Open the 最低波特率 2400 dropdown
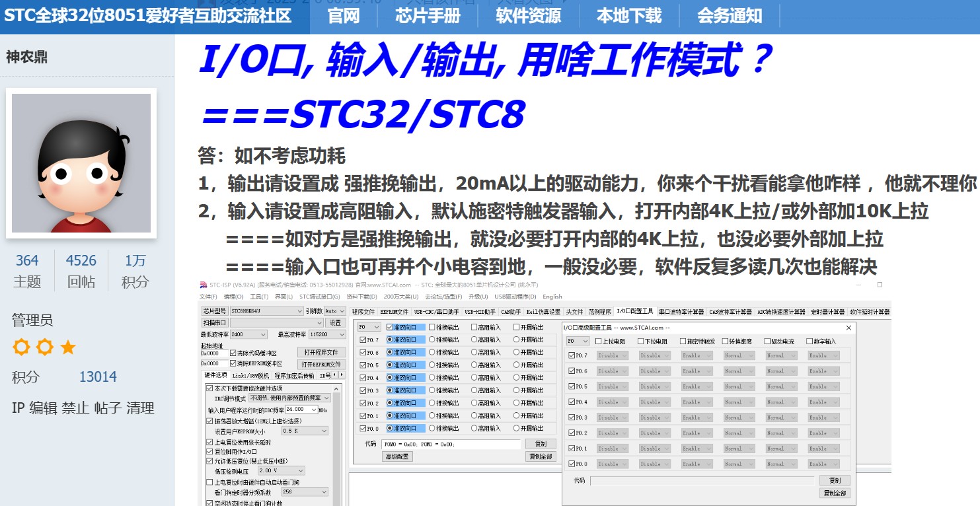 (248, 334)
